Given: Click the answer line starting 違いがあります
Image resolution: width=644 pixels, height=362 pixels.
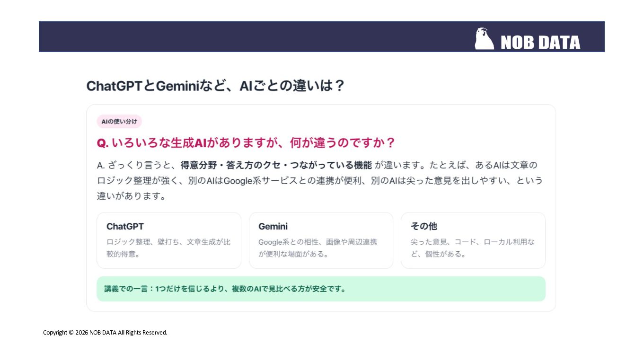Looking at the screenshot, I should click(x=132, y=196).
